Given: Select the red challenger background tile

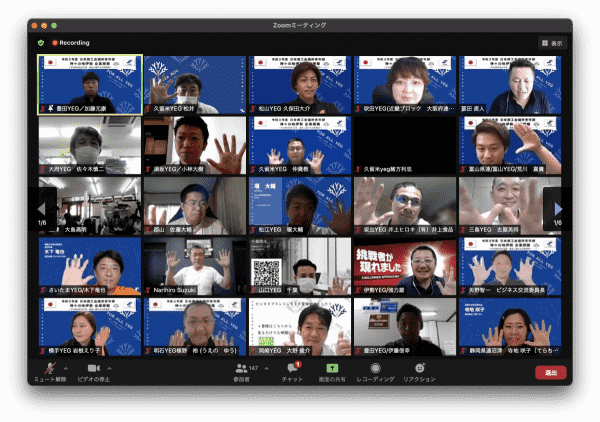Looking at the screenshot, I should pos(405,266).
